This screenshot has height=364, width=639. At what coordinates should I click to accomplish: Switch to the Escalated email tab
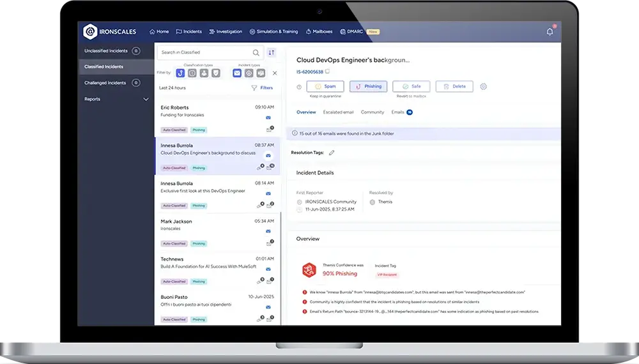(338, 112)
